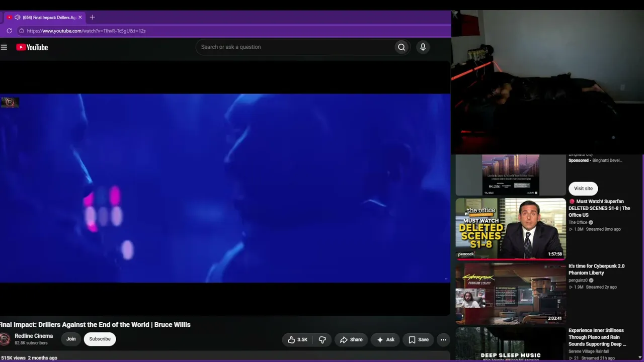Open the Ask AI button
The image size is (644, 362).
tap(385, 340)
